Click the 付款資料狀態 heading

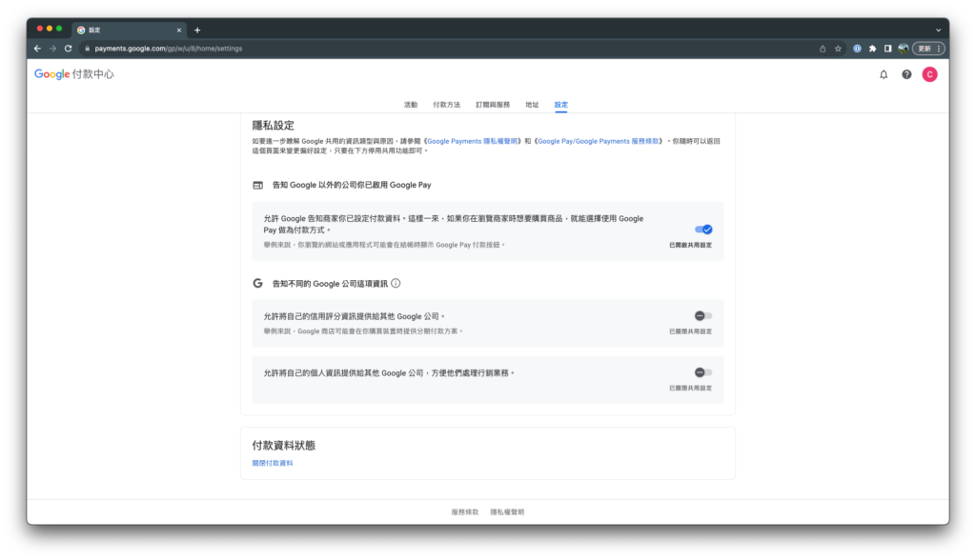tap(284, 446)
